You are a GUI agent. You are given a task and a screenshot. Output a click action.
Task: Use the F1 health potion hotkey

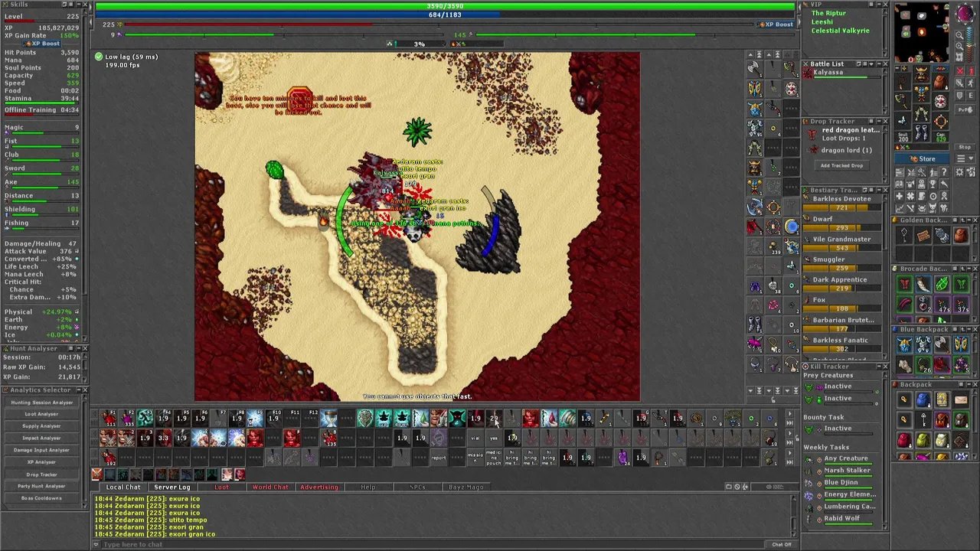pyautogui.click(x=108, y=418)
